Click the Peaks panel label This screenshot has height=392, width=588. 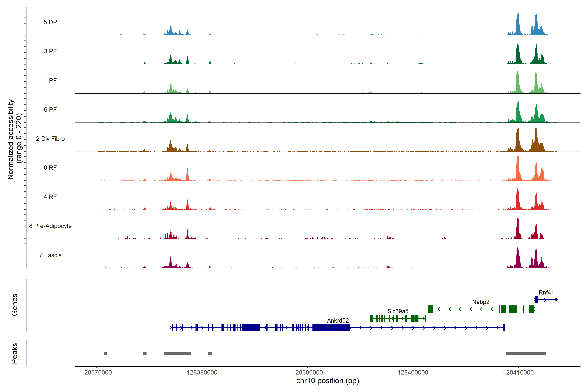click(15, 353)
